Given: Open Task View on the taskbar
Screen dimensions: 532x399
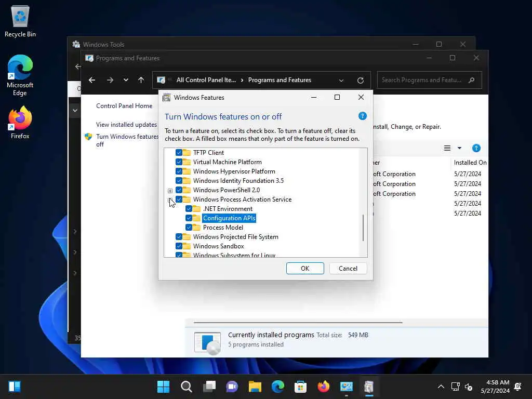Looking at the screenshot, I should (x=209, y=387).
